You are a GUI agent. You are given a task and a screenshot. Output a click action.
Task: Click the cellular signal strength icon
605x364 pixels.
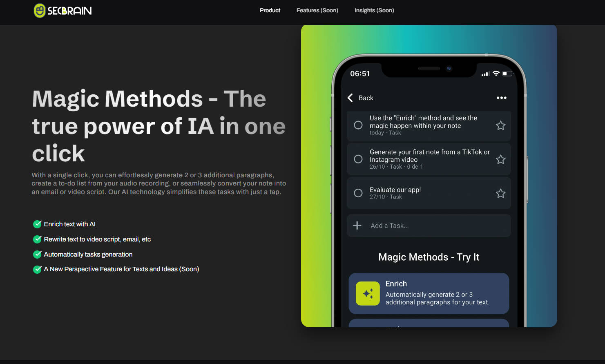[485, 74]
